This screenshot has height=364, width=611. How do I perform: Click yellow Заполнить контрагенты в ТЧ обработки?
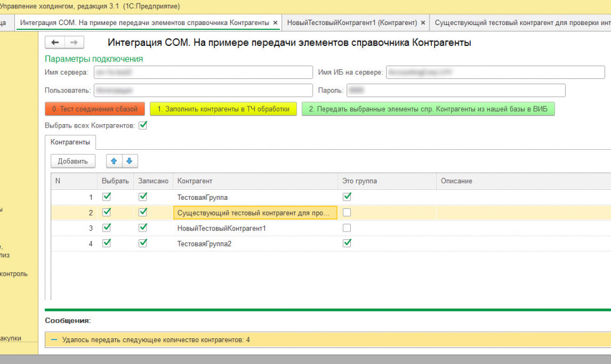(x=223, y=109)
